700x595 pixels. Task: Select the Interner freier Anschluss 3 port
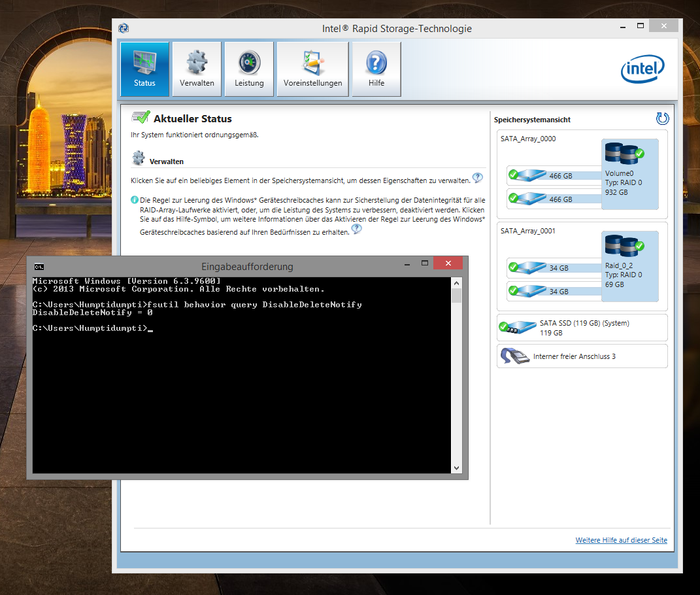[582, 356]
